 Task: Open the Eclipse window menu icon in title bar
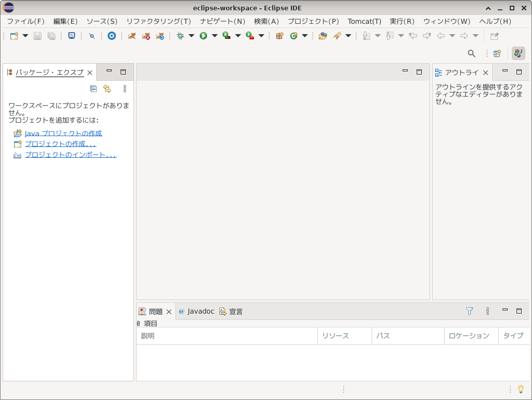pos(8,8)
